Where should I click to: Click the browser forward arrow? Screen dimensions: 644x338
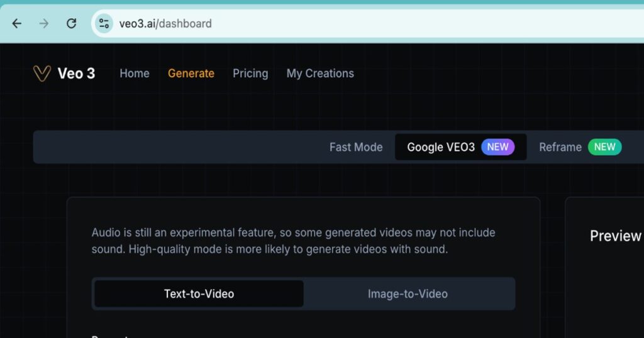pyautogui.click(x=44, y=24)
